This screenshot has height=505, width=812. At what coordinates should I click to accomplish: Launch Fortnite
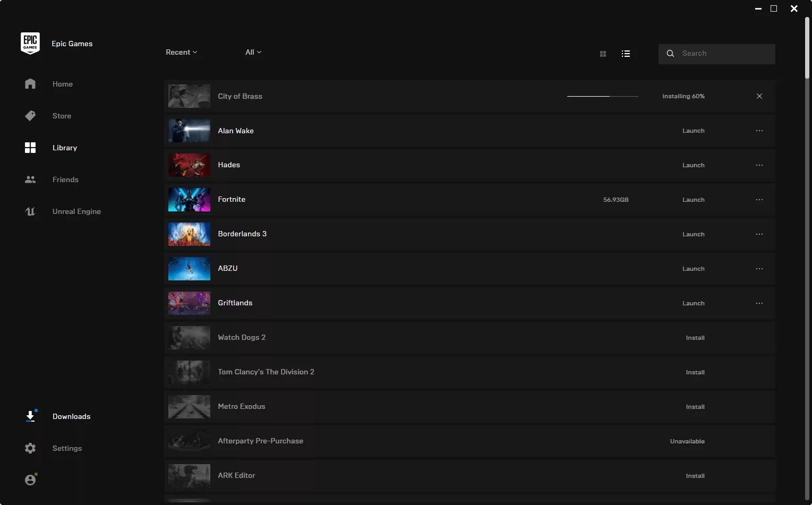693,200
